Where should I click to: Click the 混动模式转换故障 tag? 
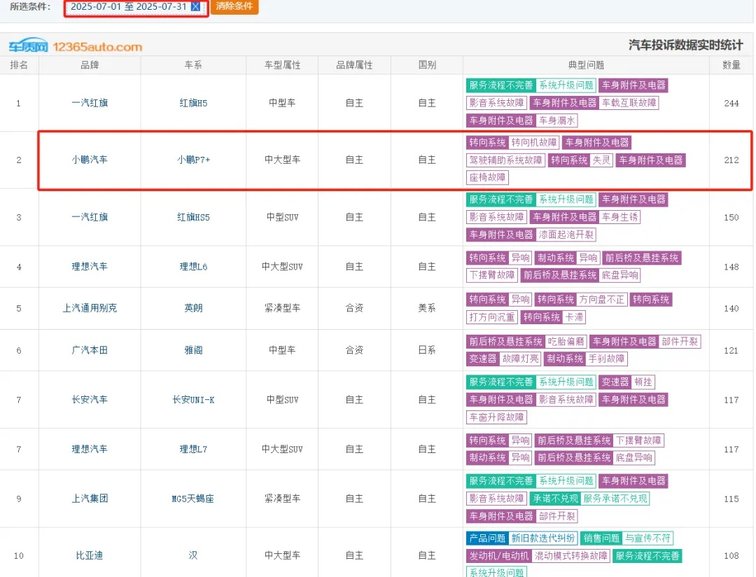point(570,556)
